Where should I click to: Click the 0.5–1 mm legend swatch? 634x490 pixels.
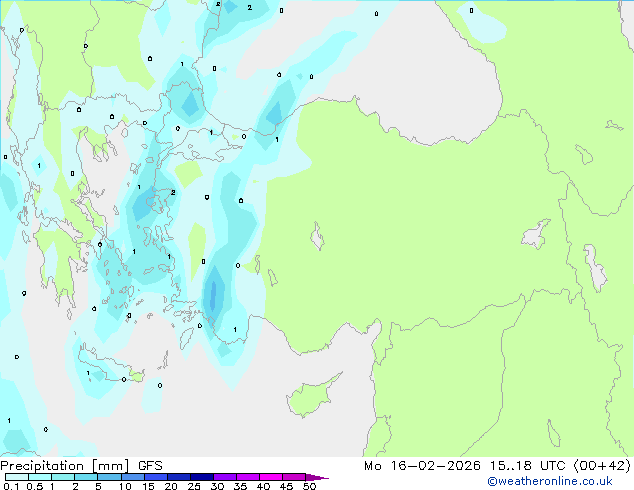pyautogui.click(x=40, y=477)
